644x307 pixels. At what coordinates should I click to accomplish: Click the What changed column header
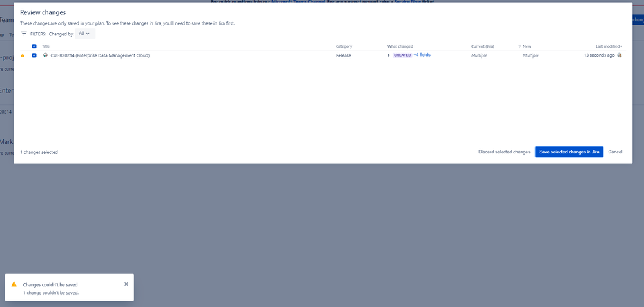[400, 46]
